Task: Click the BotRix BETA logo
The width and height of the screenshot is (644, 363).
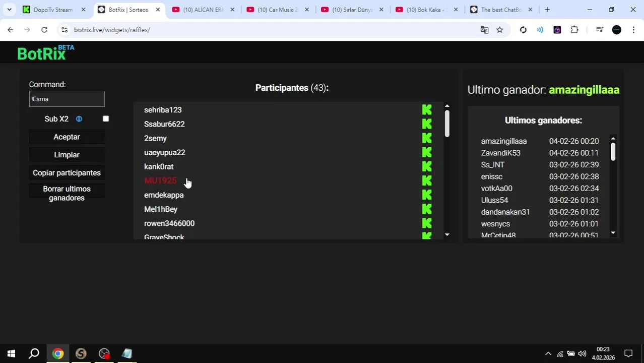Action: (45, 52)
